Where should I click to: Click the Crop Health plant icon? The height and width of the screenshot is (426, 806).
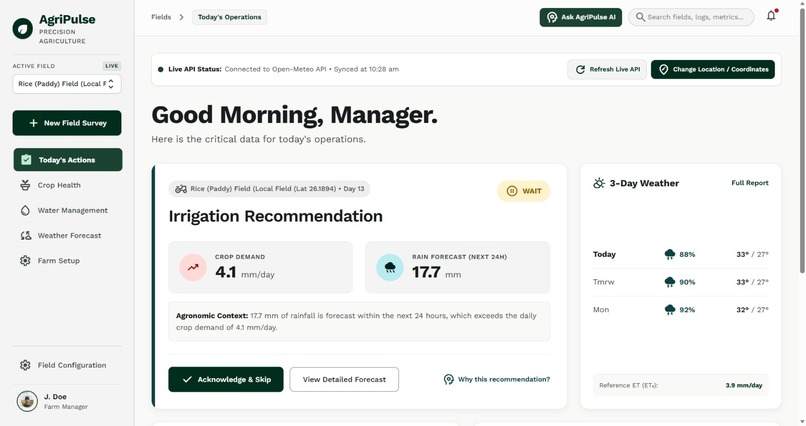coord(25,185)
